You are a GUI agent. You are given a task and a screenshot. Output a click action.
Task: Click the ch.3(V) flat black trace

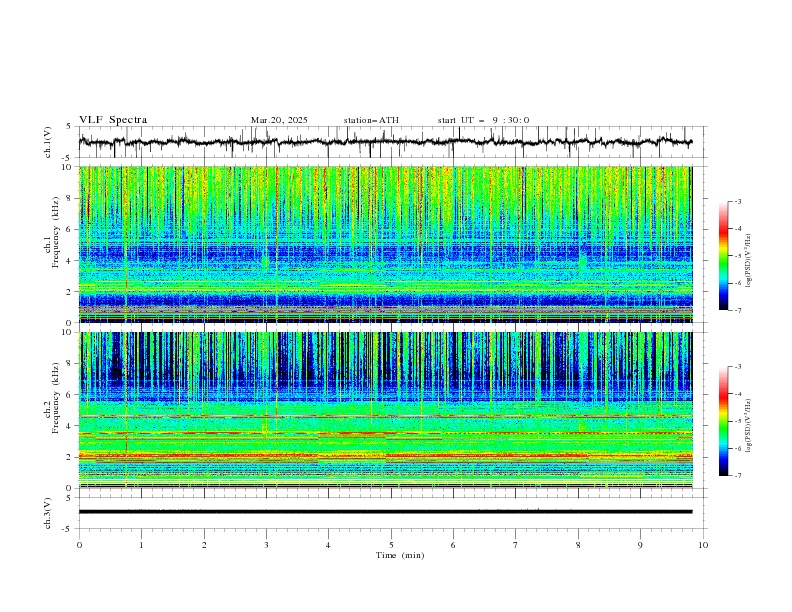pos(385,512)
